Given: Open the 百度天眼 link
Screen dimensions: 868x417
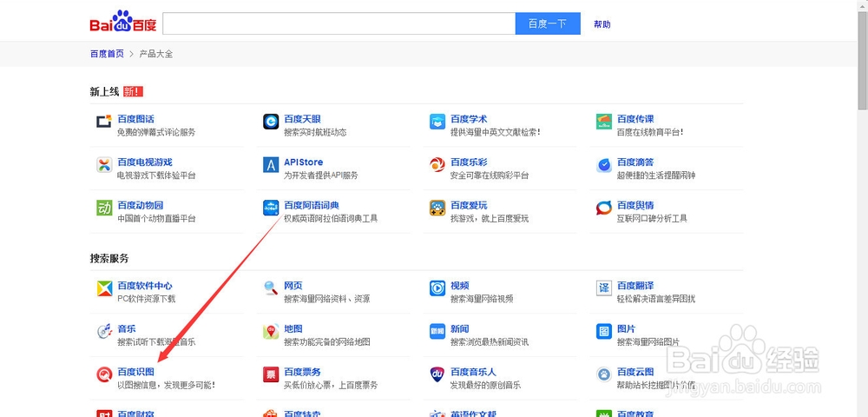Looking at the screenshot, I should coord(302,119).
